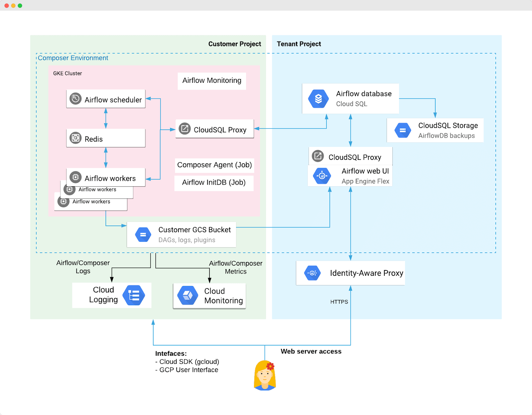Click the CloudSQL Proxy icon in GKE Cluster
Image resolution: width=532 pixels, height=415 pixels.
click(185, 129)
